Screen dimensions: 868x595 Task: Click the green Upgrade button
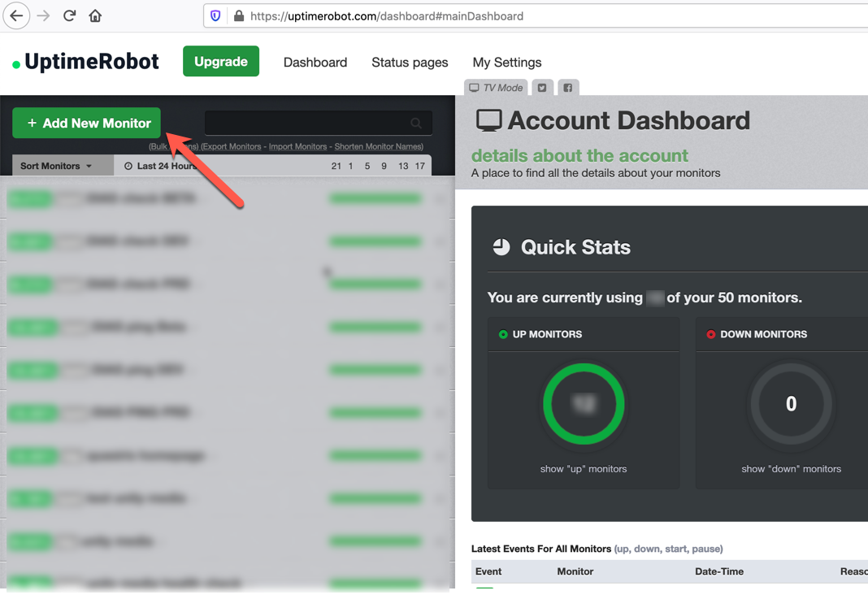click(221, 62)
